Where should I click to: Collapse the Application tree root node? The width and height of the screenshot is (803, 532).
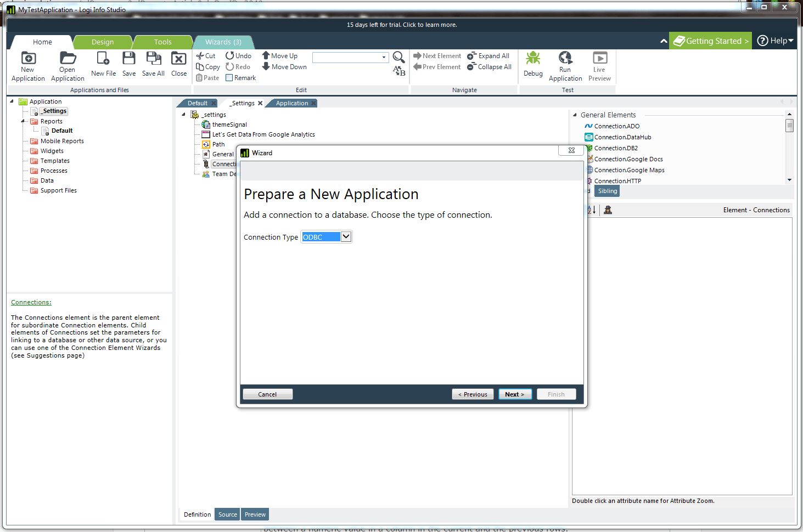coord(12,101)
